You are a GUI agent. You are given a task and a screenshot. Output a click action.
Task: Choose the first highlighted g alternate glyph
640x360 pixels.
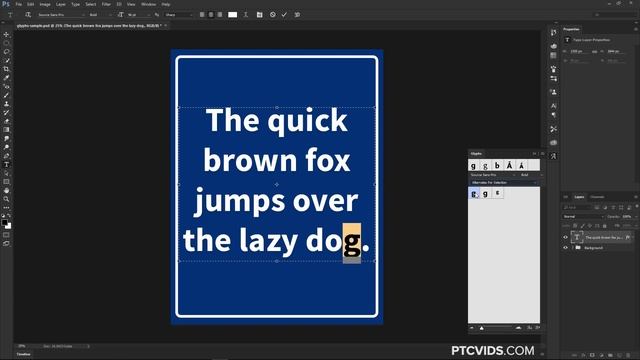(474, 193)
